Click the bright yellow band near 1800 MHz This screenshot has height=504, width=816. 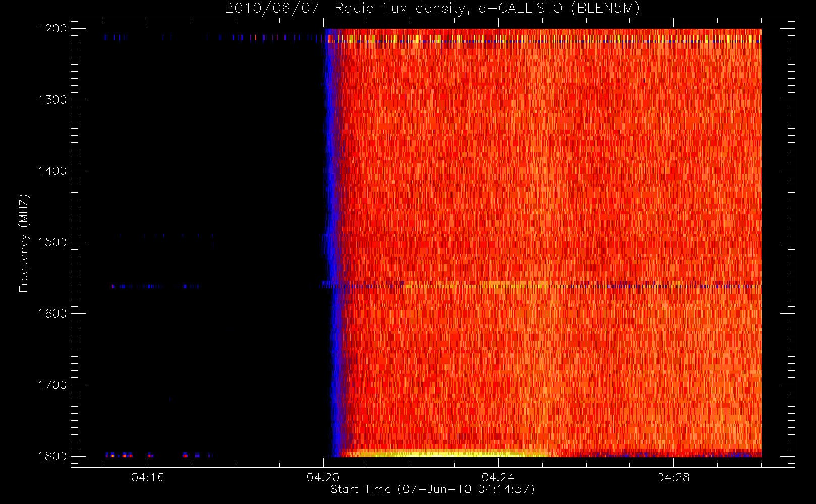[x=449, y=453]
